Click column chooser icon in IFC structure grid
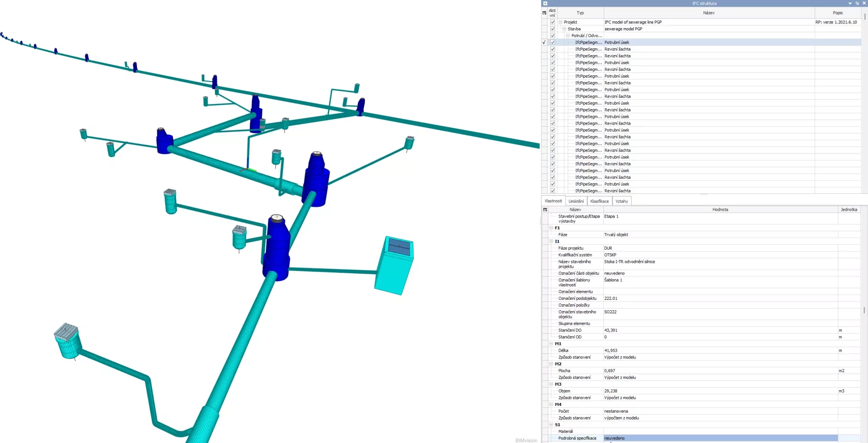The width and height of the screenshot is (868, 443). [x=544, y=13]
